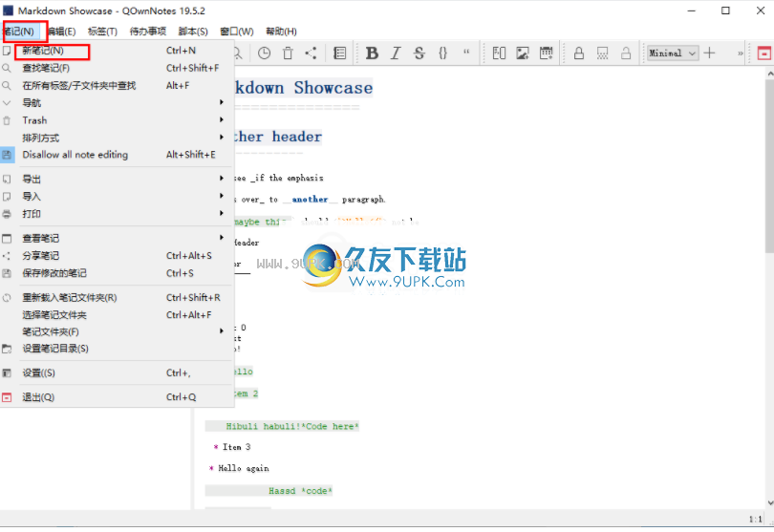The height and width of the screenshot is (532, 774).
Task: Choose 在所有标签/子文件夹中查找 entry
Action: click(x=117, y=86)
